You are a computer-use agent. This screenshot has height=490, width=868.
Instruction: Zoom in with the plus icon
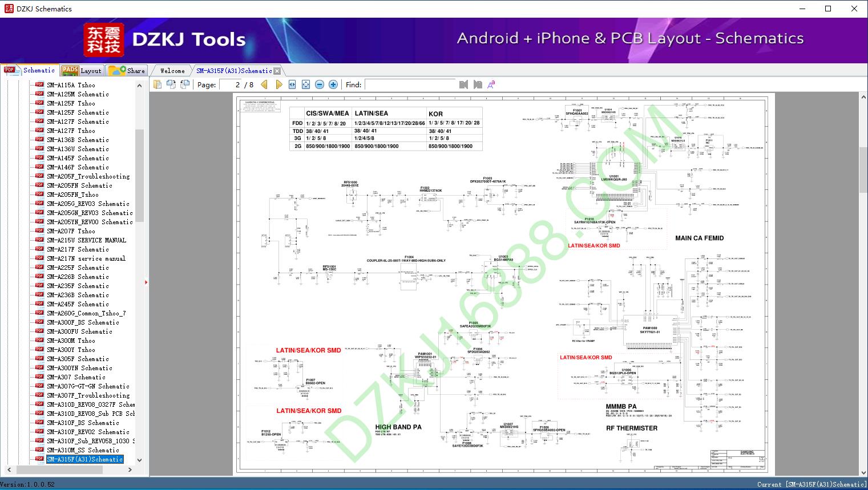[x=333, y=84]
